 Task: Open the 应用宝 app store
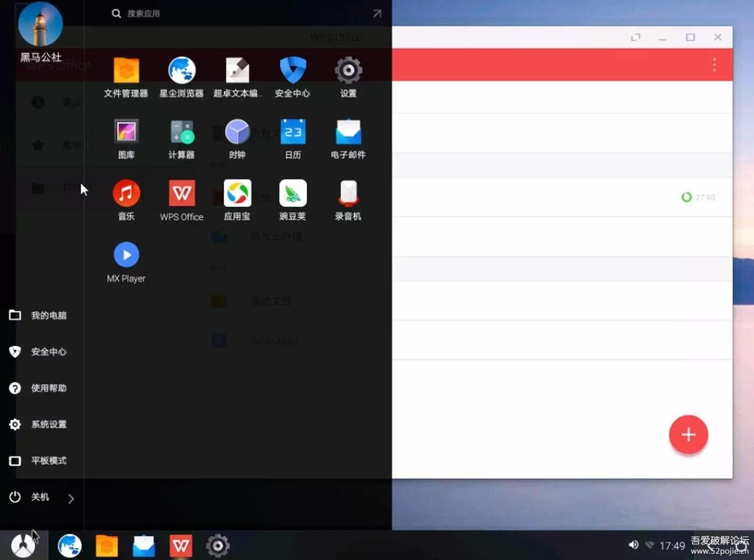[237, 193]
